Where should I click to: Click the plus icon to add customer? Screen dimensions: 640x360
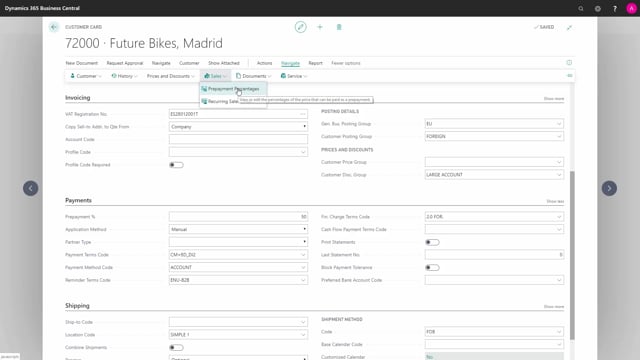point(320,27)
